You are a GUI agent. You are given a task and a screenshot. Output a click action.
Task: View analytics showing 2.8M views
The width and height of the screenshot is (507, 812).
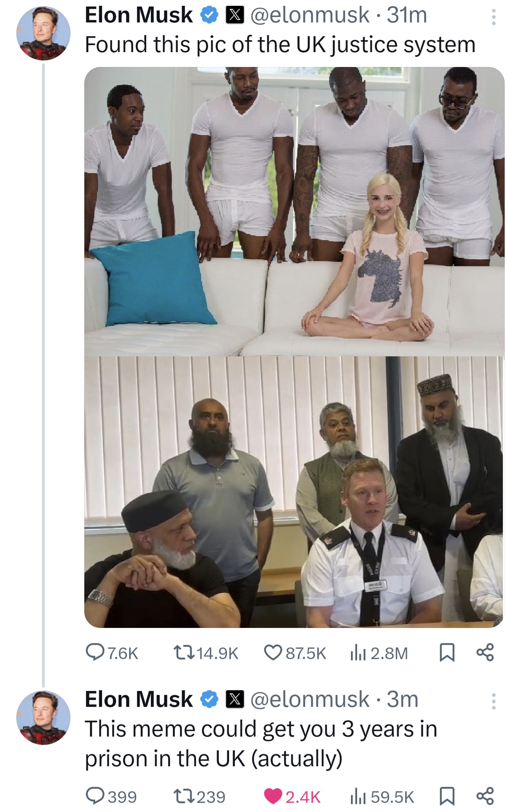click(x=356, y=653)
